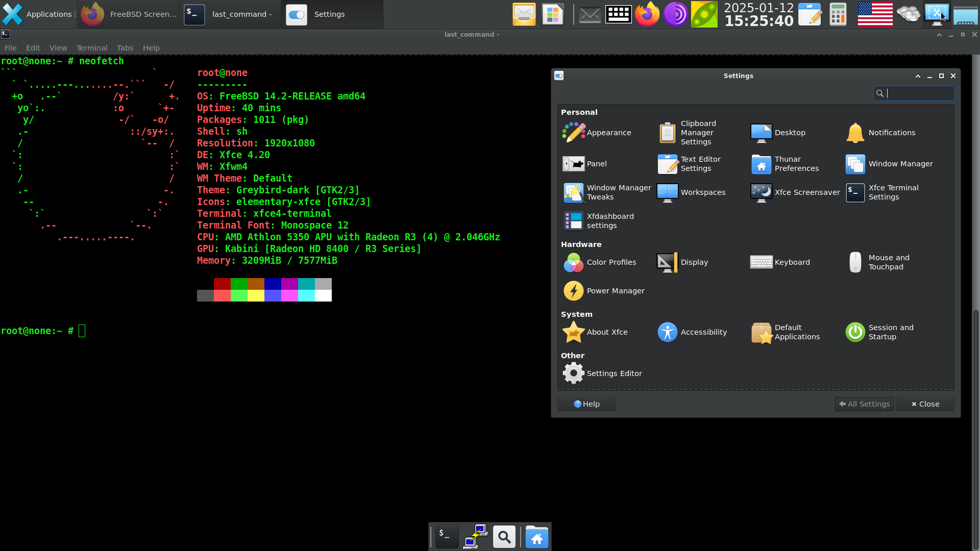This screenshot has width=980, height=551.
Task: Open Thunar Preferences
Action: 785,164
